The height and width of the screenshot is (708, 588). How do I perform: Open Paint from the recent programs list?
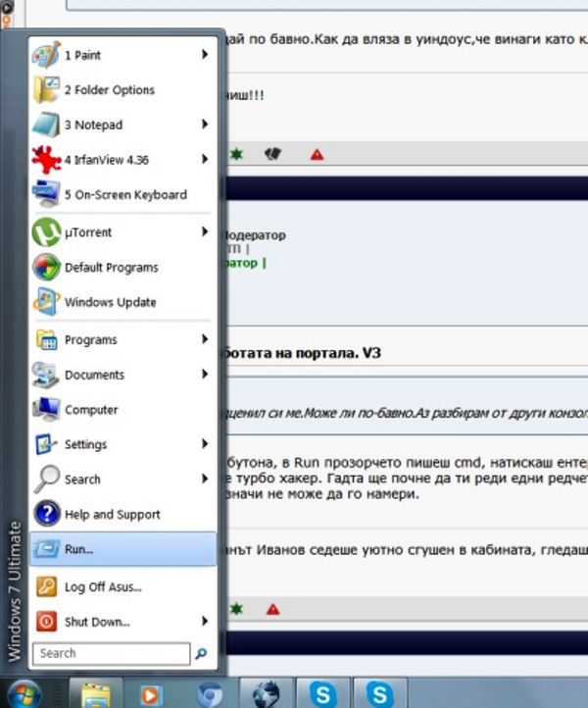click(x=46, y=55)
